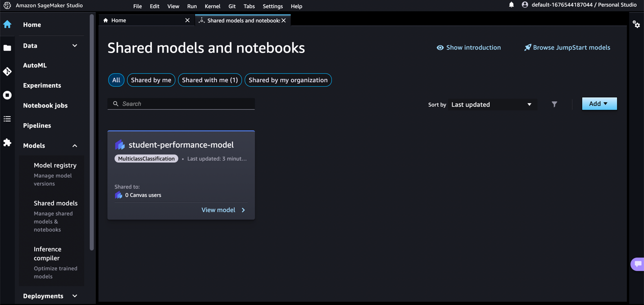
Task: Open the extensions puzzle-piece icon
Action: pos(7,143)
